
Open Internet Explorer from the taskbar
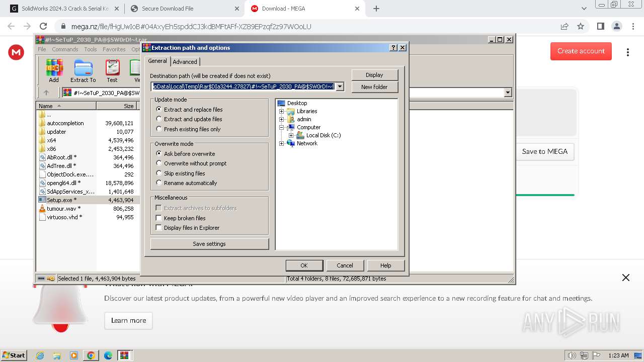40,355
